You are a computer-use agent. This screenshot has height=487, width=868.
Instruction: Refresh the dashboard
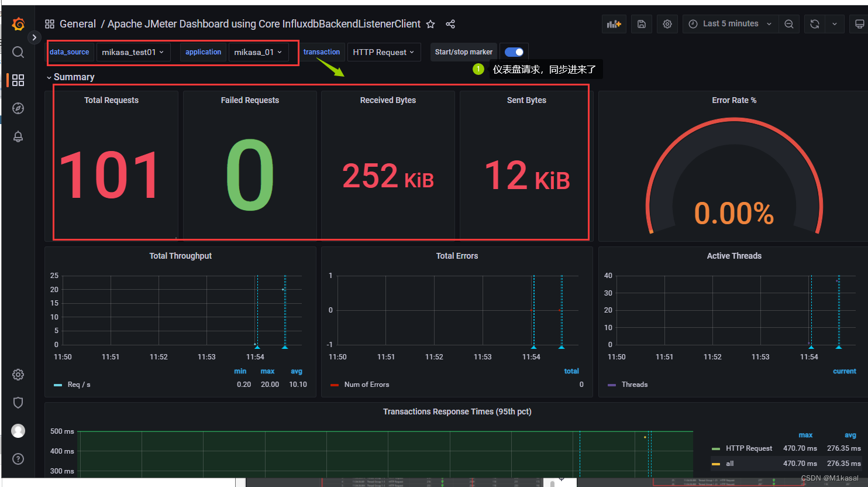click(815, 24)
